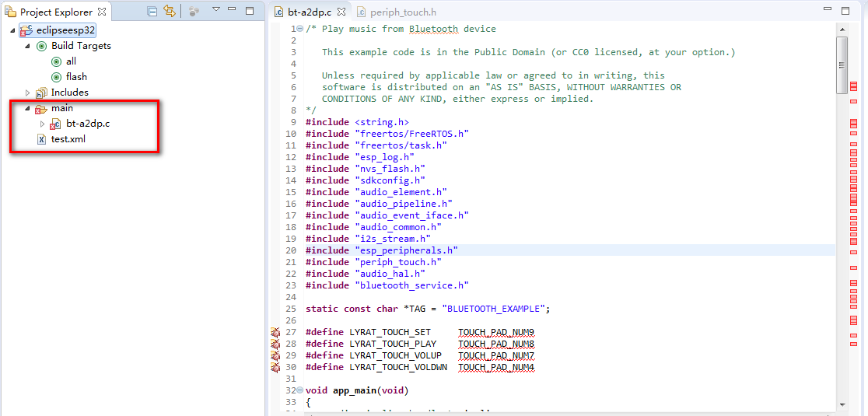Click "audio_event_iface.h" include

pos(412,215)
